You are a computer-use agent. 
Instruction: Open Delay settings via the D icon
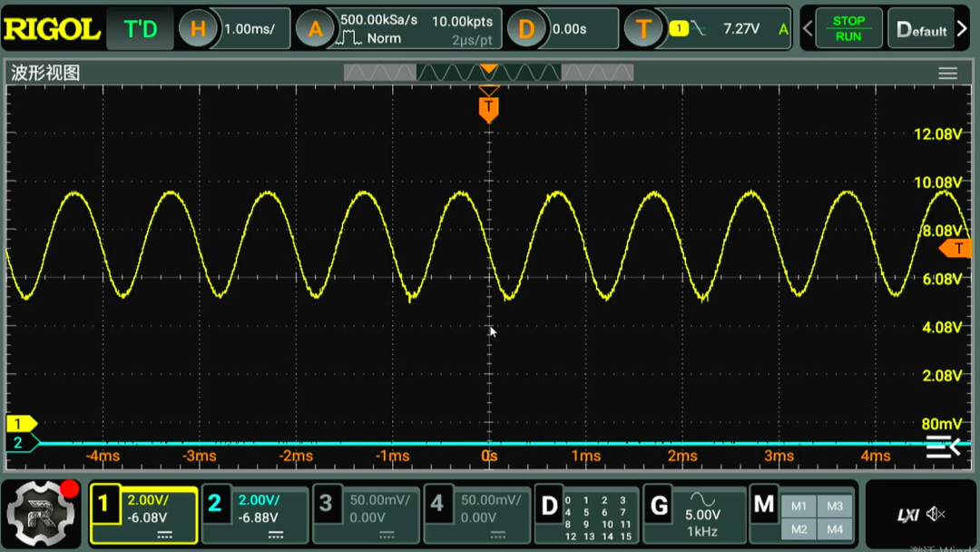(525, 29)
